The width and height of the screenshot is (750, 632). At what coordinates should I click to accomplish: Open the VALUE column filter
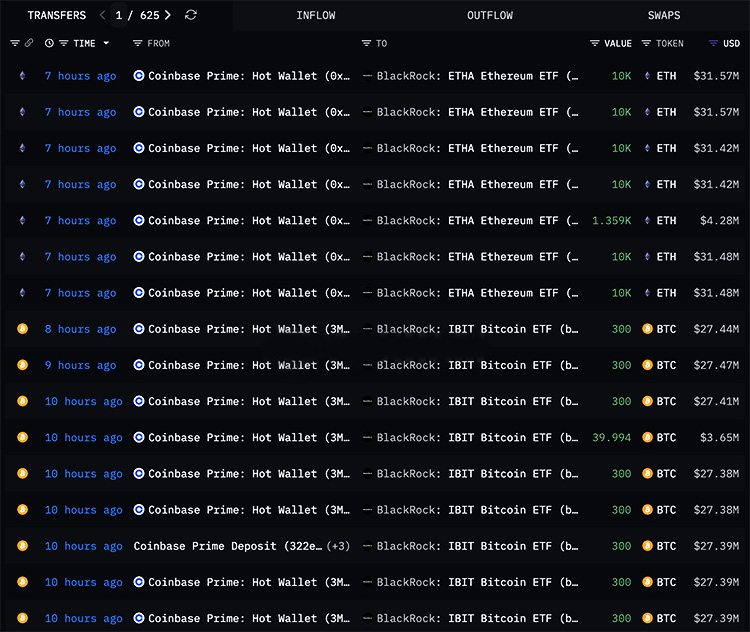pos(595,43)
